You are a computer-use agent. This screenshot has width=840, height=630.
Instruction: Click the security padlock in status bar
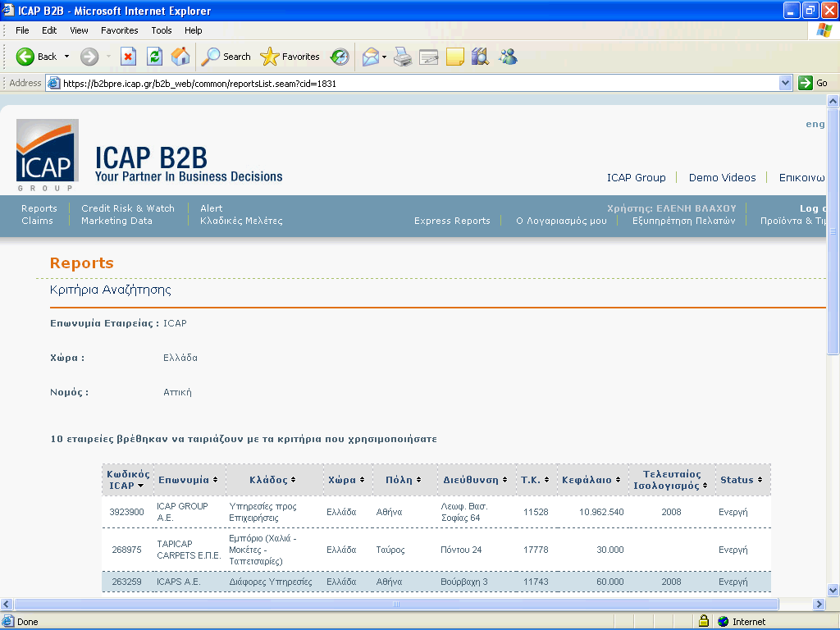[704, 621]
